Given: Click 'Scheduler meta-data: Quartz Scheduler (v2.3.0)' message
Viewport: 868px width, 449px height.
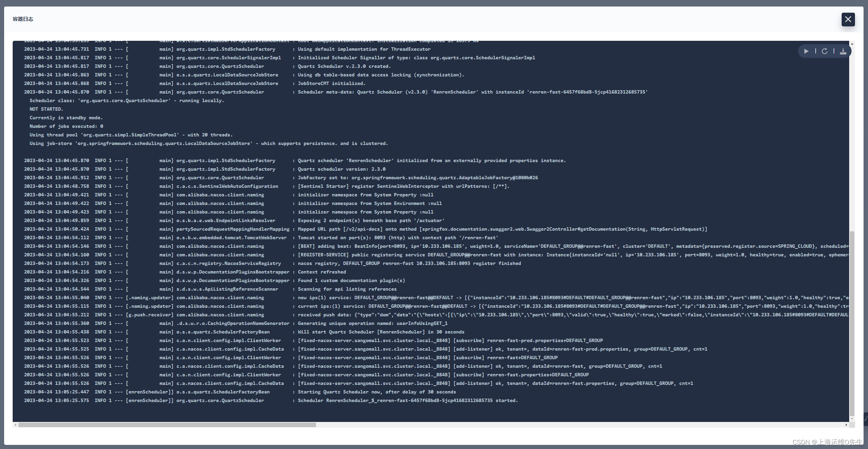Looking at the screenshot, I should point(473,92).
